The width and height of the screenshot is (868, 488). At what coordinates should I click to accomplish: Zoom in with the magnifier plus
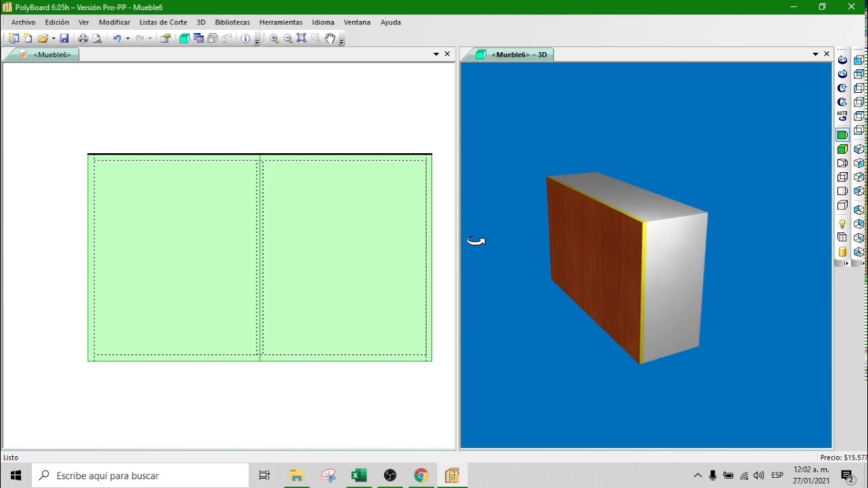pyautogui.click(x=274, y=39)
